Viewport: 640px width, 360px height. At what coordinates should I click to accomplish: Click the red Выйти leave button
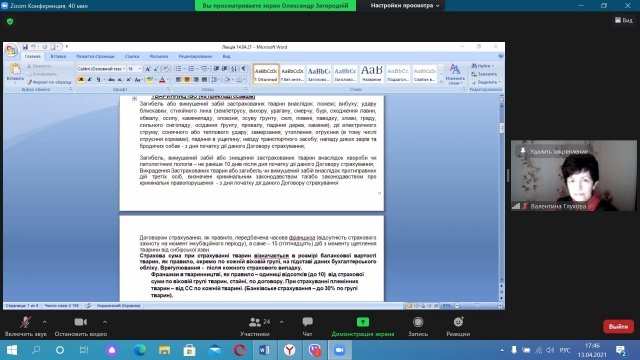(618, 327)
